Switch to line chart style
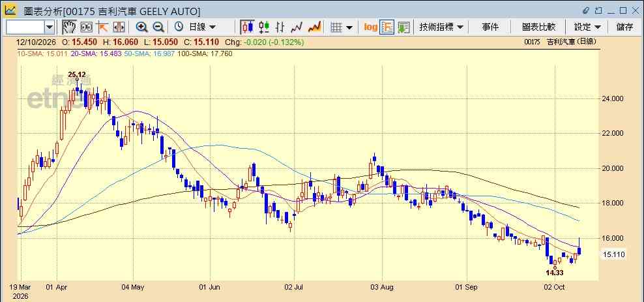The image size is (644, 302). [x=297, y=27]
